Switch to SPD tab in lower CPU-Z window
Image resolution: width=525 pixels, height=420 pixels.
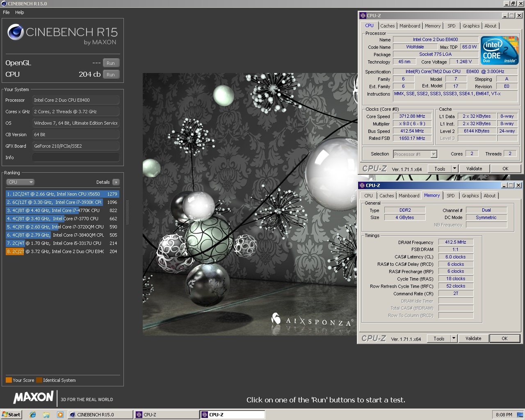451,196
